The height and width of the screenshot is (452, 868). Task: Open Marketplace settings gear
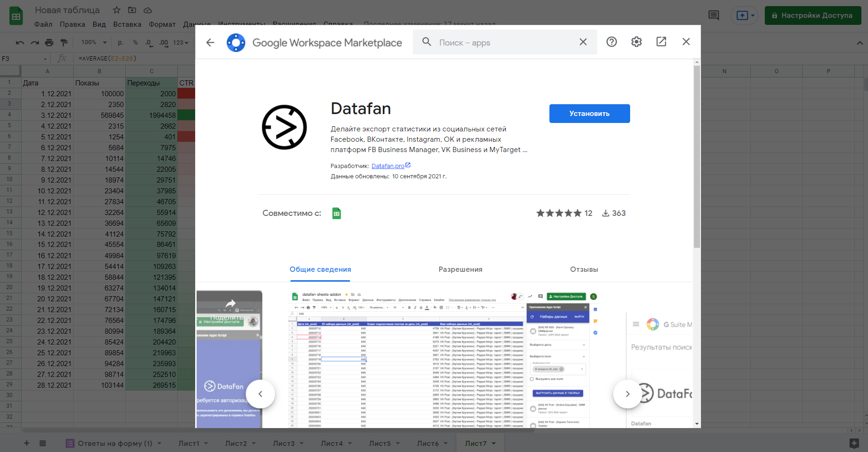[636, 42]
